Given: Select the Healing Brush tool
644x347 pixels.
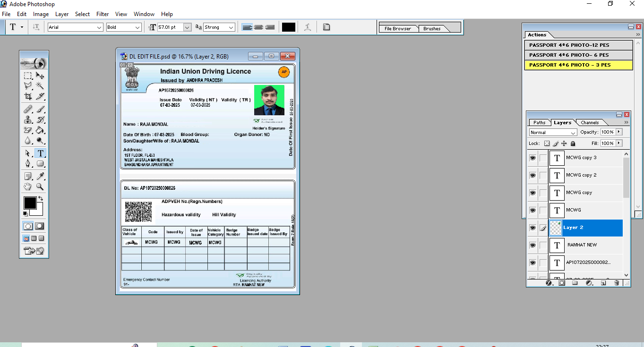Looking at the screenshot, I should click(28, 110).
